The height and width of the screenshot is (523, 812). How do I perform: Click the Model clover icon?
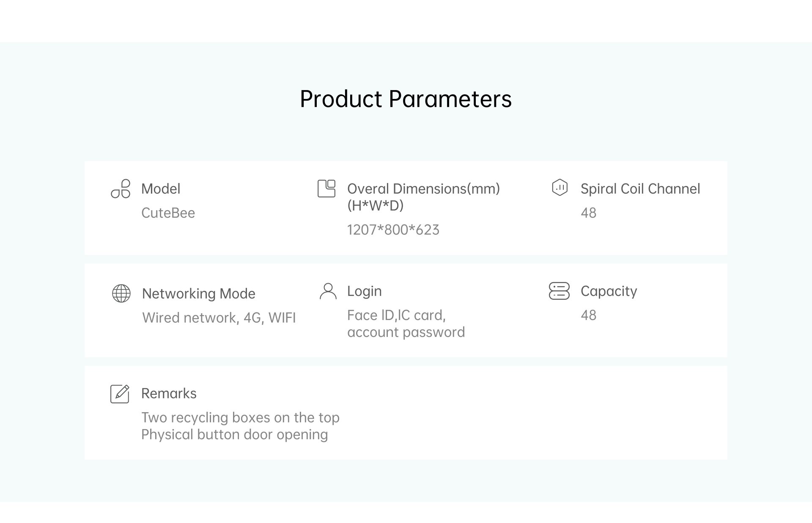click(x=121, y=189)
